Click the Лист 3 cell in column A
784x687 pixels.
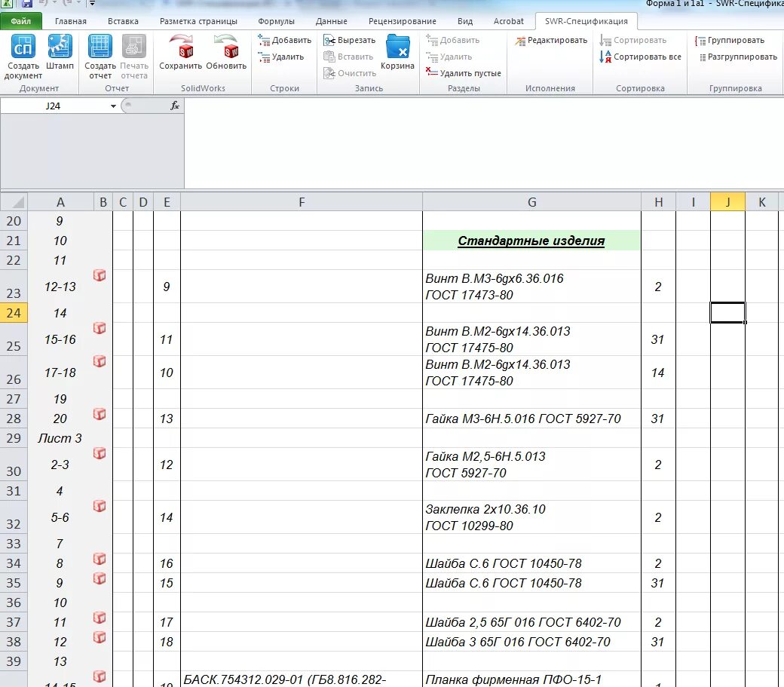60,438
